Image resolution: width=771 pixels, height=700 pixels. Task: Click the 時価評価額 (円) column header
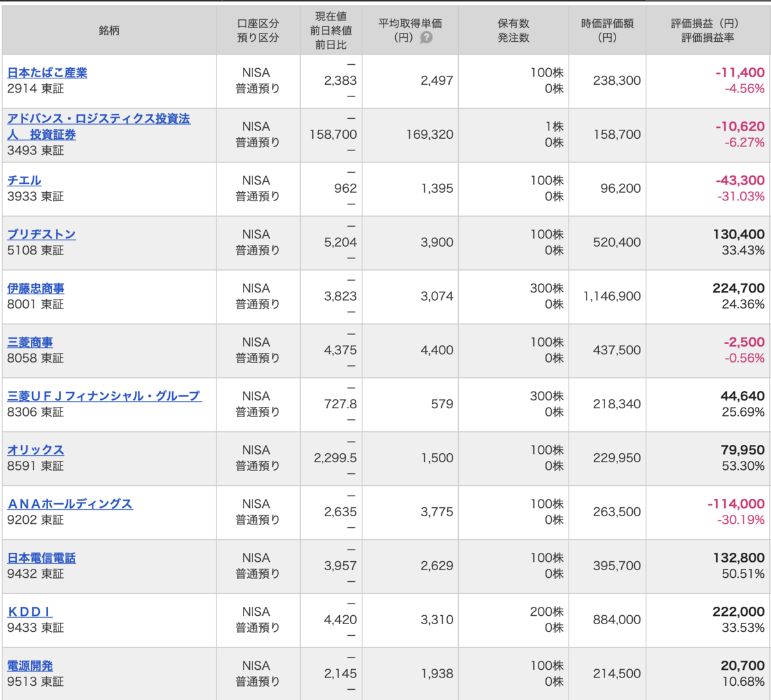(607, 30)
